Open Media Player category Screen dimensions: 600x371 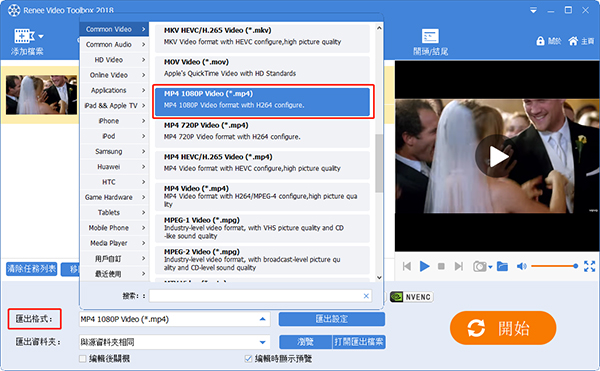[114, 243]
